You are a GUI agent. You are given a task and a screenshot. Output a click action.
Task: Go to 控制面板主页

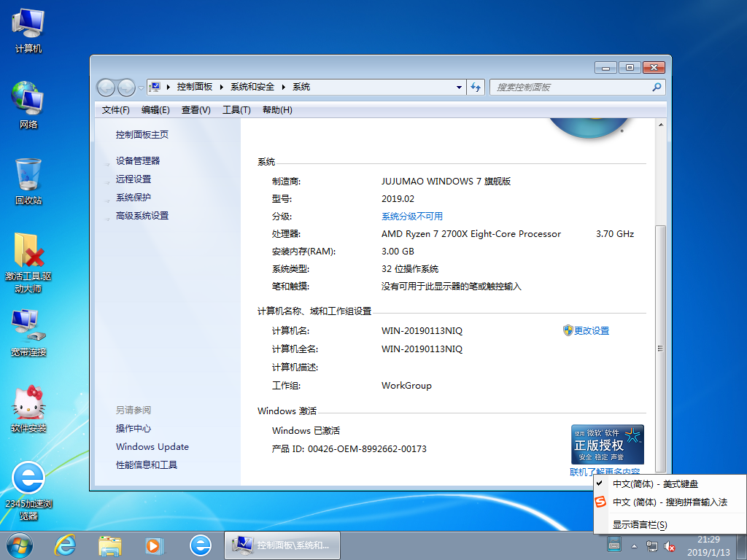[142, 135]
